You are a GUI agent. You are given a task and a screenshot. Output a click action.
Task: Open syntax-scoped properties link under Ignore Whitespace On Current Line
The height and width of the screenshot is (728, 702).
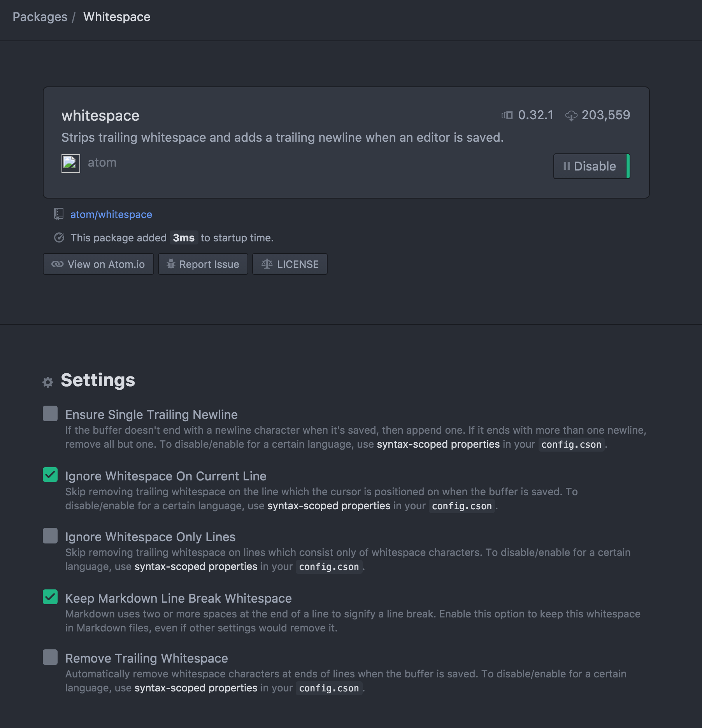tap(329, 506)
